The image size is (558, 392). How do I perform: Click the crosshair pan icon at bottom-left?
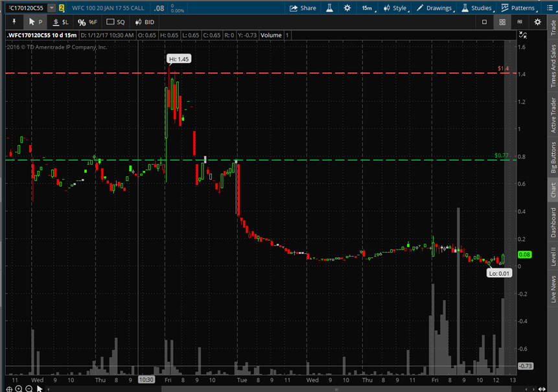tap(8, 388)
